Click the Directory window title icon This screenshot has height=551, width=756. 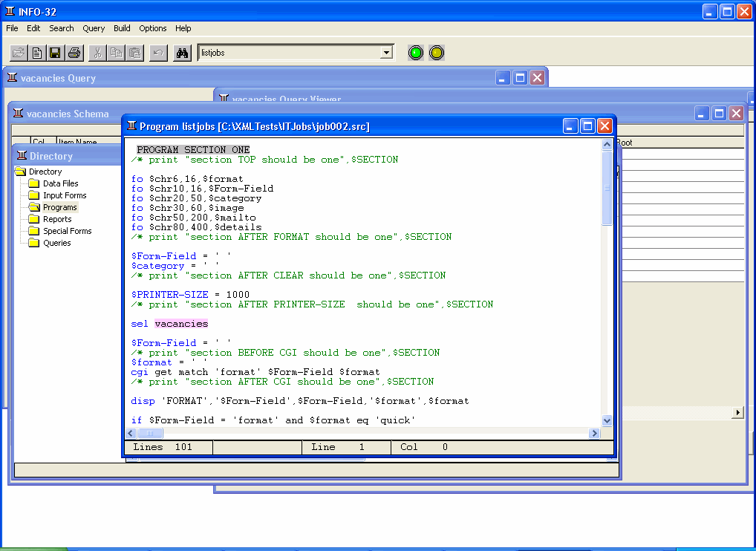coord(22,155)
